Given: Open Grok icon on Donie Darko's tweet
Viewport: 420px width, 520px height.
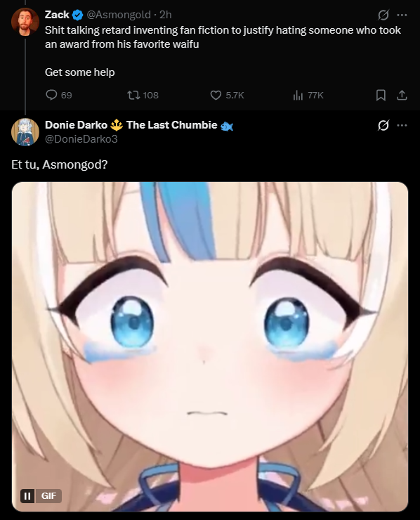Looking at the screenshot, I should [383, 125].
